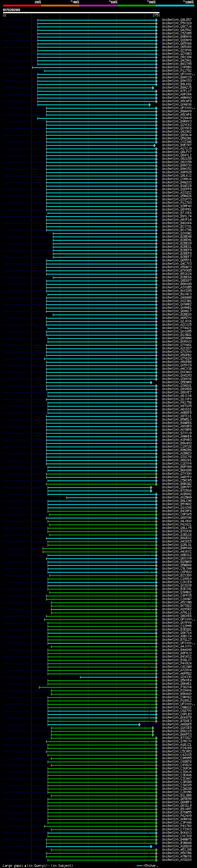Select the UniRef100_A1BQS8 label
The height and width of the screenshot is (868, 197).
176,846
